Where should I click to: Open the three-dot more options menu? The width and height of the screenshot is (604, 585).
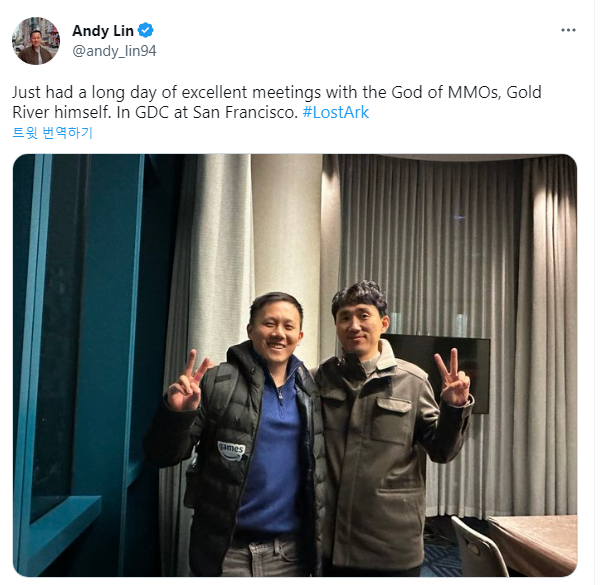click(568, 30)
